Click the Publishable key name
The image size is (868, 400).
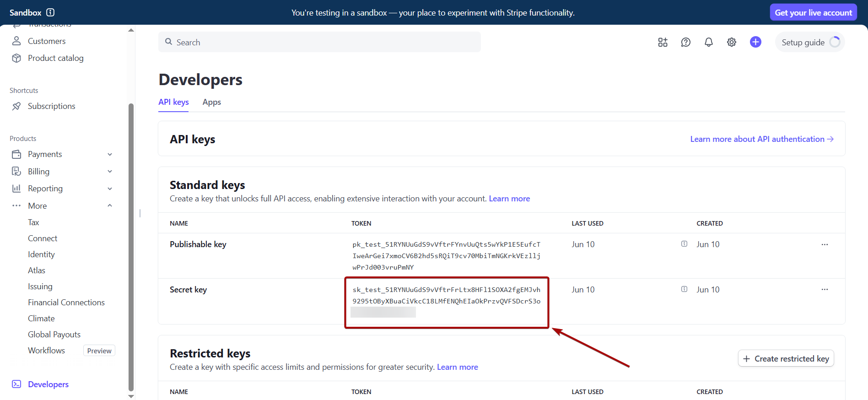point(198,244)
